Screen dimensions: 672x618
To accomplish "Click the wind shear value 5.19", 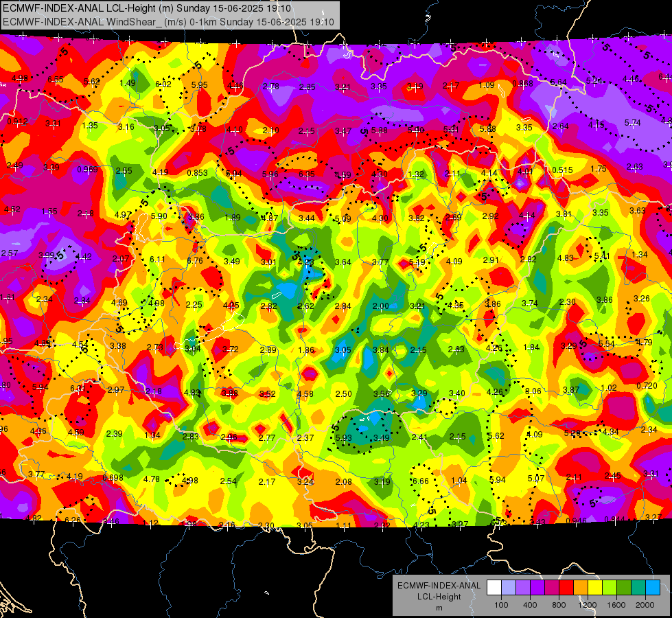I will (417, 262).
